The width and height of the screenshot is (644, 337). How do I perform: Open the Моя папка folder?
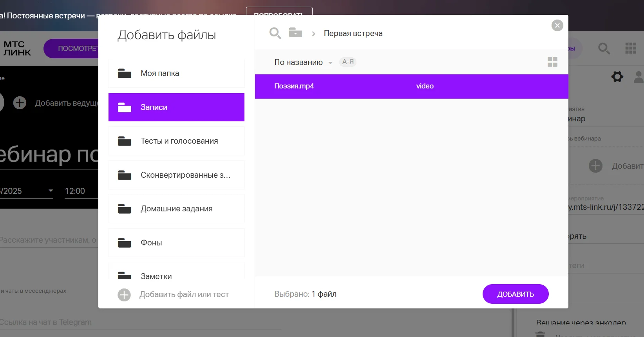(176, 73)
